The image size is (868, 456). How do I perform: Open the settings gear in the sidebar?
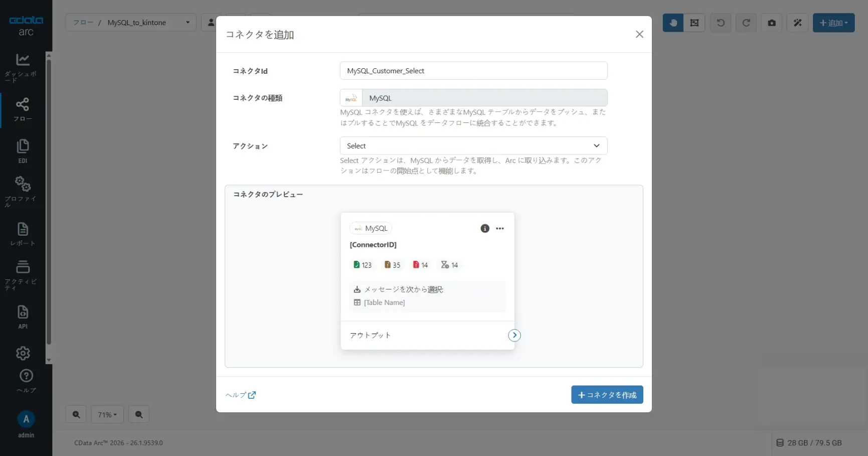23,353
